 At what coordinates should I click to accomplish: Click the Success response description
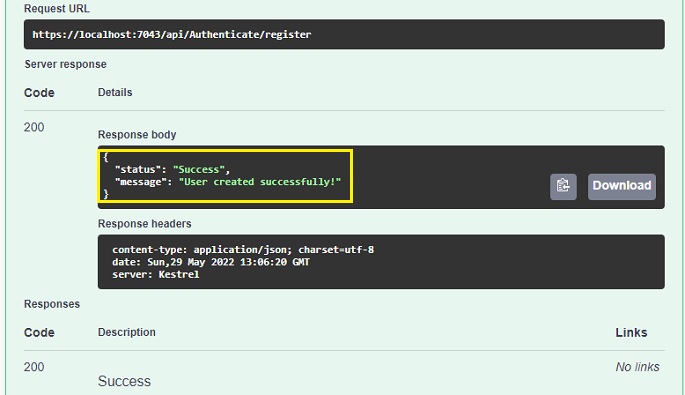point(125,381)
